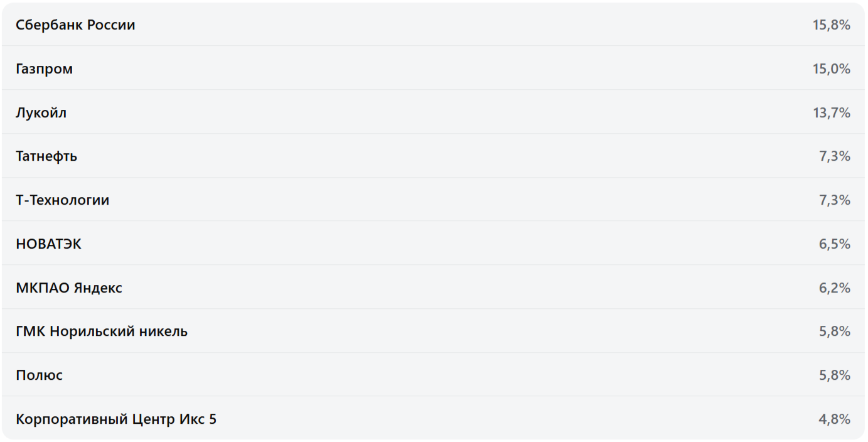Click Т-Технологии's 7,3% percentage value
The height and width of the screenshot is (442, 868).
point(834,200)
